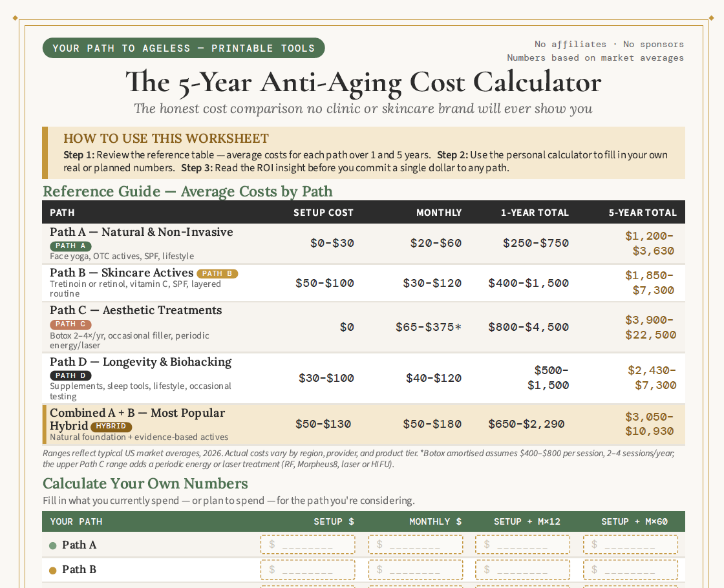Click Path B 1-year '$400-$1,500'
Image resolution: width=724 pixels, height=588 pixels.
pyautogui.click(x=528, y=283)
